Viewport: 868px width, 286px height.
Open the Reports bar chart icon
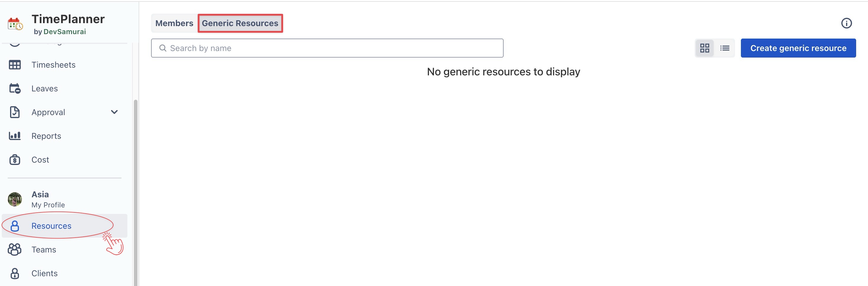pos(15,136)
